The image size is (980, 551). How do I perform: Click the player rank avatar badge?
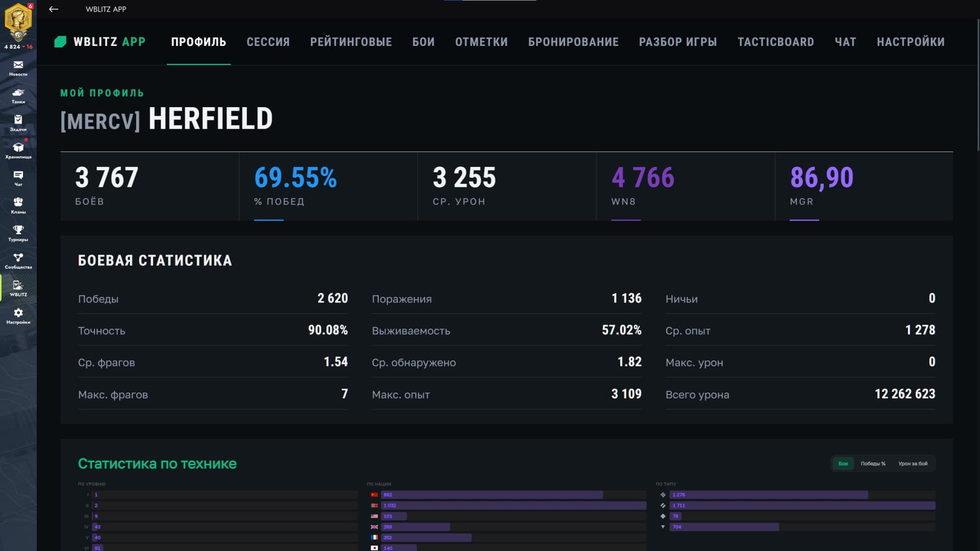coord(18,22)
